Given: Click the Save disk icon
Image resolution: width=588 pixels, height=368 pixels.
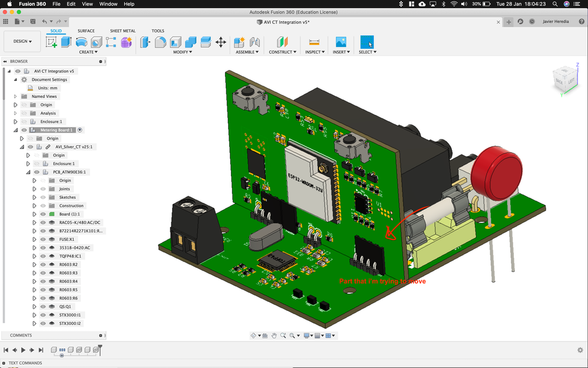Looking at the screenshot, I should [x=33, y=22].
